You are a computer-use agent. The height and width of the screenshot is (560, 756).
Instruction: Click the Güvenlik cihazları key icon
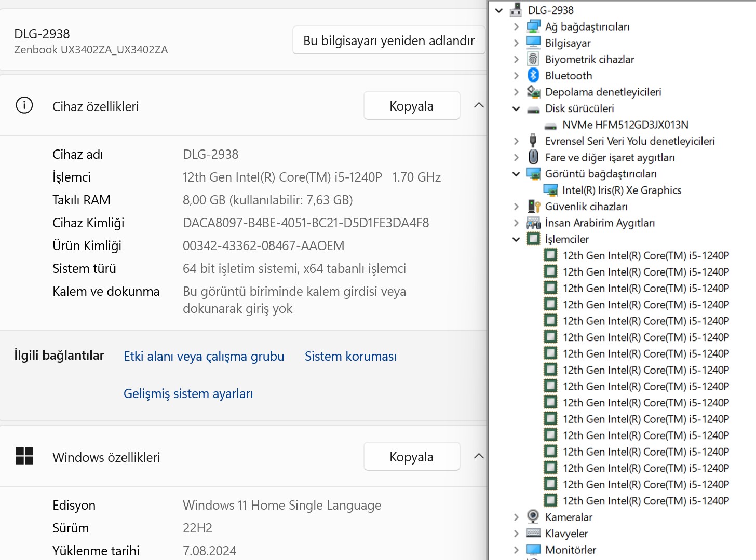[x=533, y=207]
